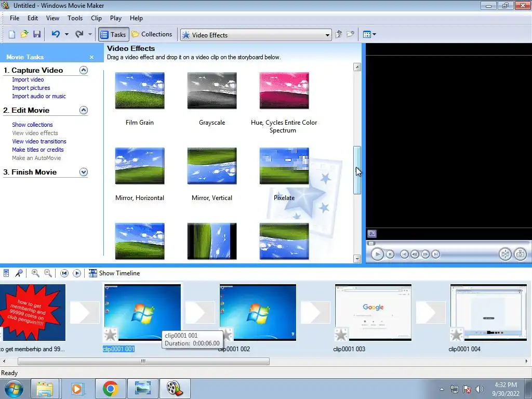Click the Import video link
The height and width of the screenshot is (399, 532).
tap(28, 79)
